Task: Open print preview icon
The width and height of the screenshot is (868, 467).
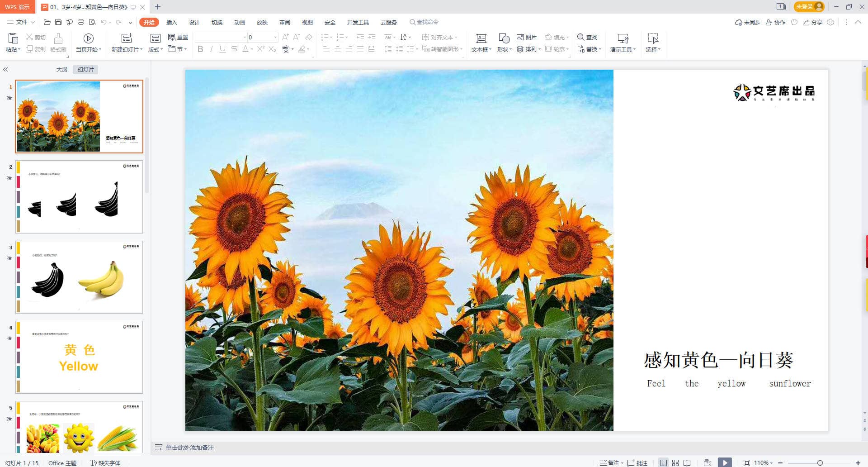Action: [92, 22]
